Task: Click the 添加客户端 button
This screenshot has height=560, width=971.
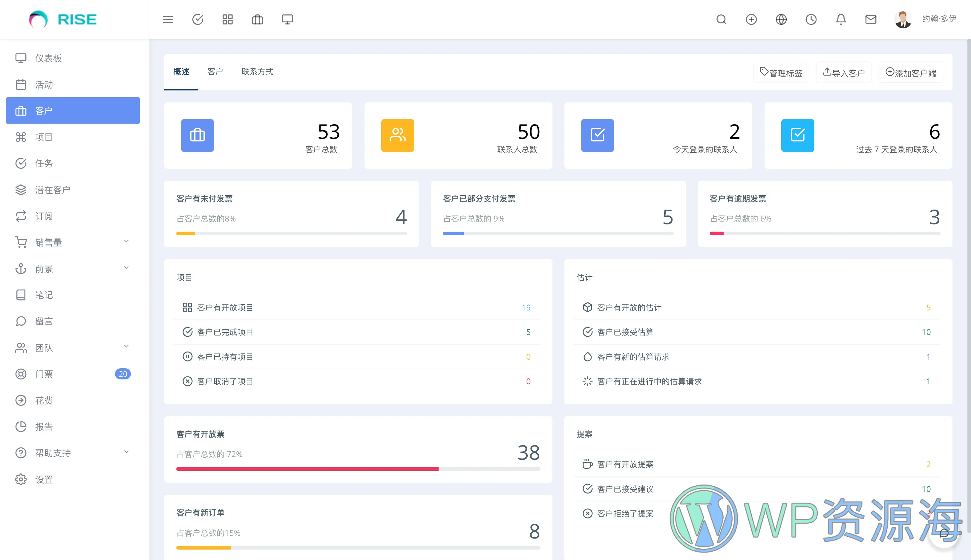Action: pos(911,72)
